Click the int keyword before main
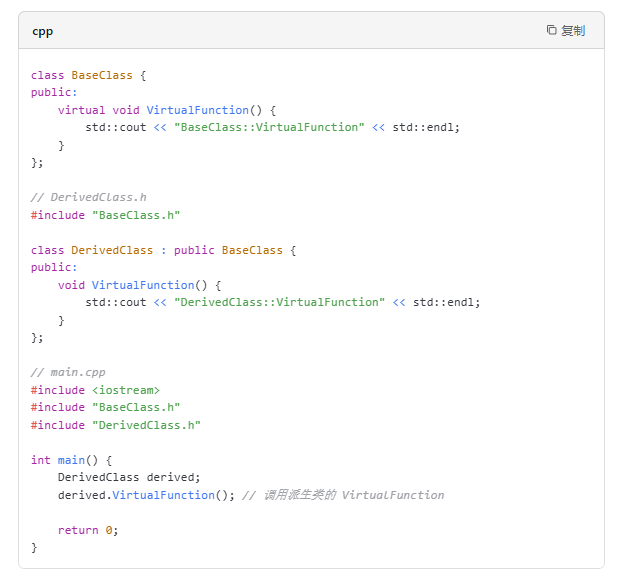Screen dimensions: 625x580 point(40,460)
